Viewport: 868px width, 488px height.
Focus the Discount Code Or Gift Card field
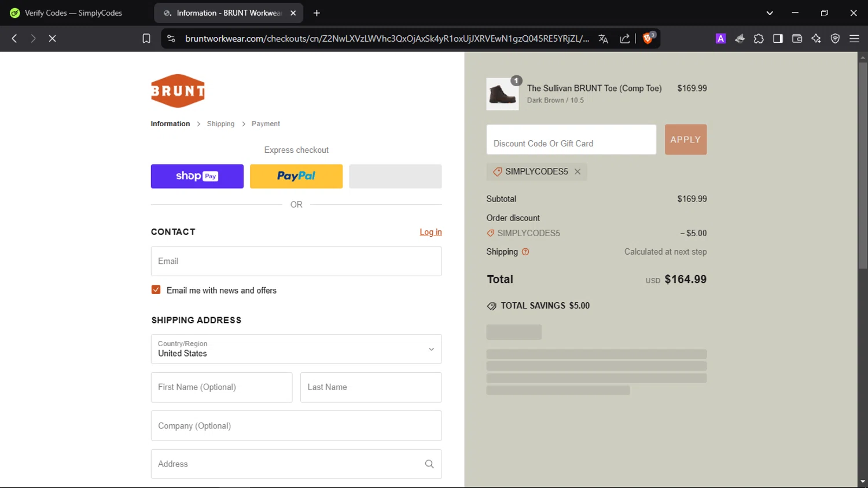[x=571, y=140]
